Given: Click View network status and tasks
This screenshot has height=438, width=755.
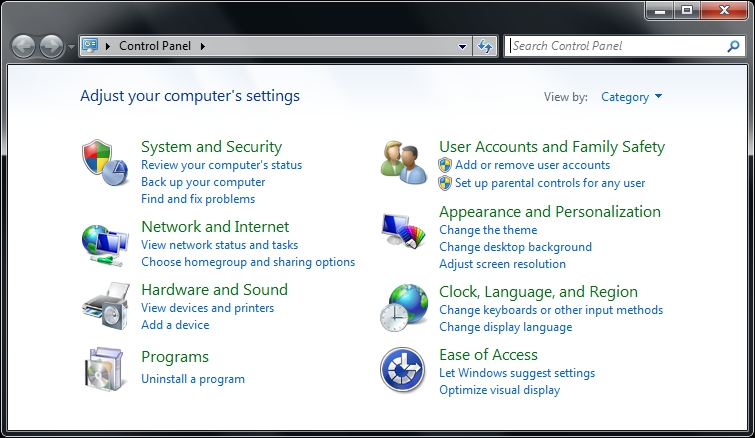Looking at the screenshot, I should pyautogui.click(x=220, y=245).
